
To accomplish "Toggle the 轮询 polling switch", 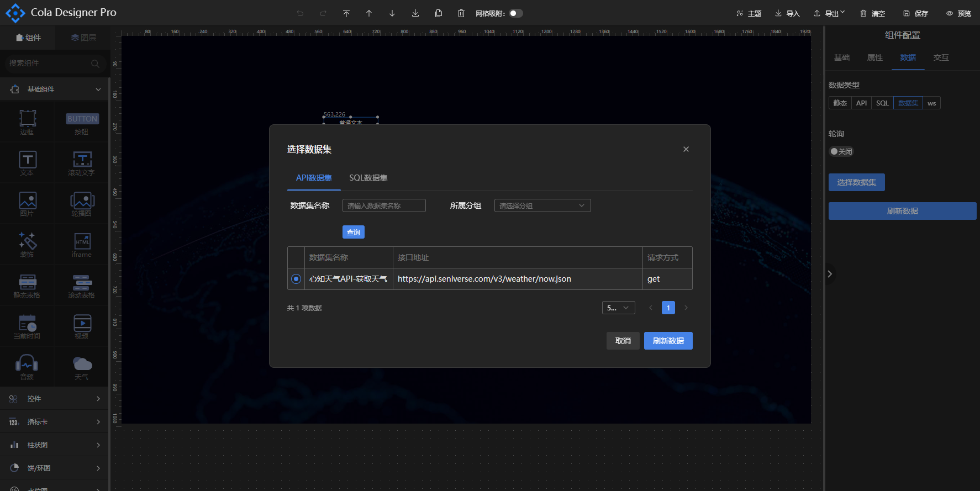I will coord(841,151).
